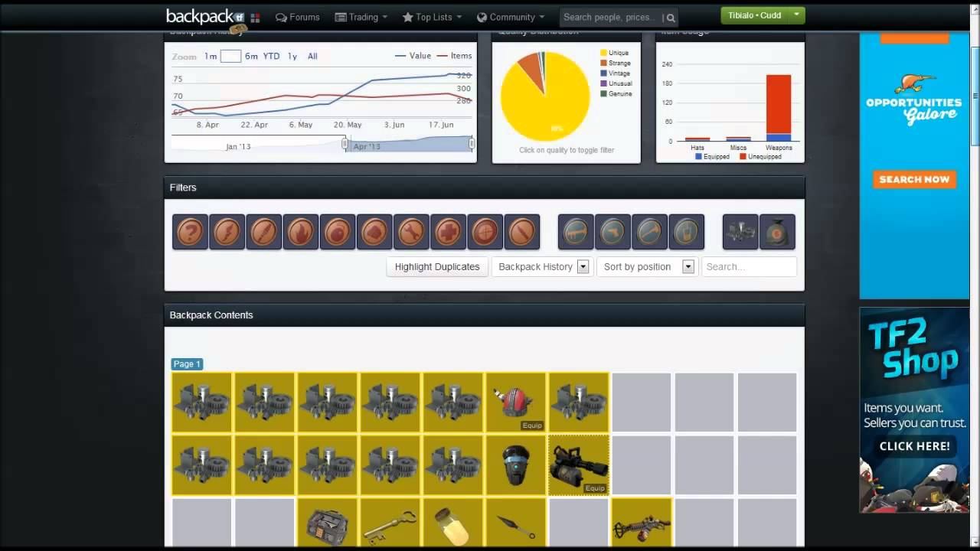This screenshot has width=980, height=551.
Task: Open the red robot hat item
Action: [x=516, y=403]
